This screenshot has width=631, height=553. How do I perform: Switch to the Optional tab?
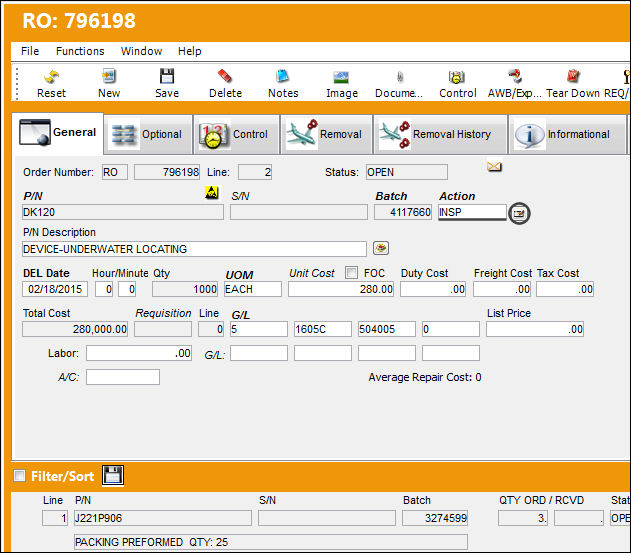pyautogui.click(x=148, y=134)
